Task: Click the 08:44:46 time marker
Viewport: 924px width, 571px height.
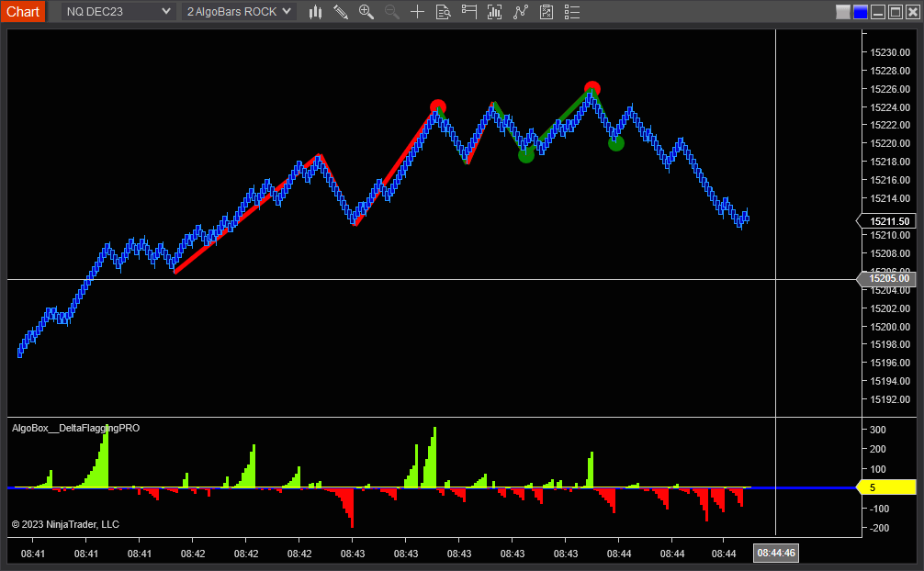Action: coord(776,553)
